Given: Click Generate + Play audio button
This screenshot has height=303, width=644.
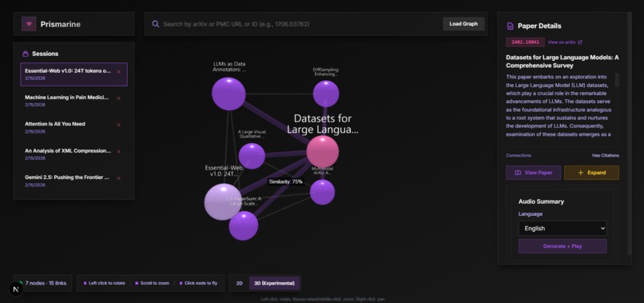Looking at the screenshot, I should [563, 246].
